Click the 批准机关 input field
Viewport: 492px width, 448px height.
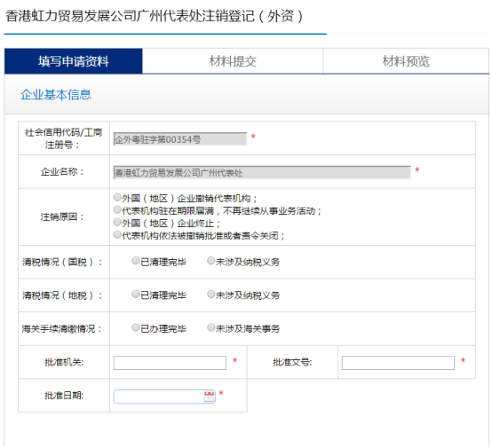pyautogui.click(x=170, y=363)
